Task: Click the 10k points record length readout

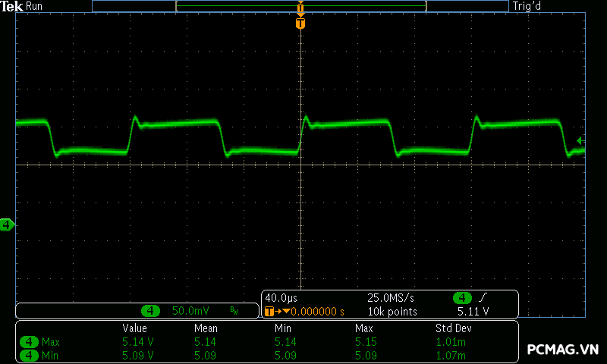Action: 392,311
